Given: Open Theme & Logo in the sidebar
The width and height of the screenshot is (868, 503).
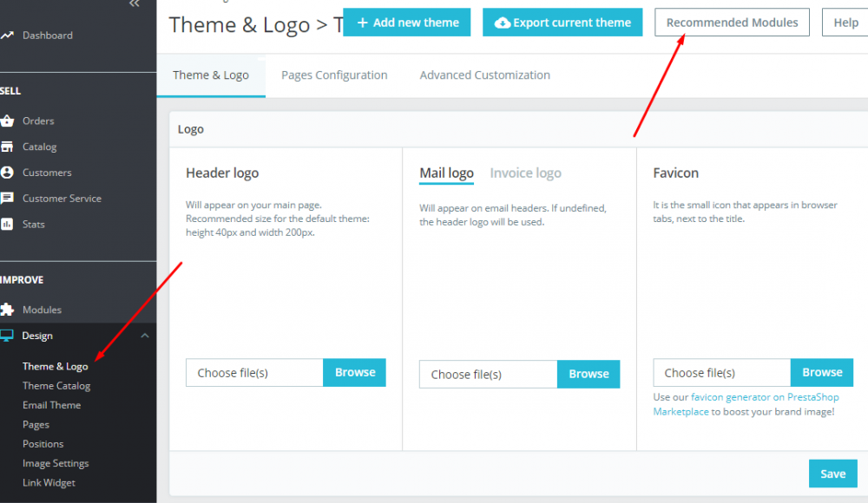Looking at the screenshot, I should click(x=55, y=366).
